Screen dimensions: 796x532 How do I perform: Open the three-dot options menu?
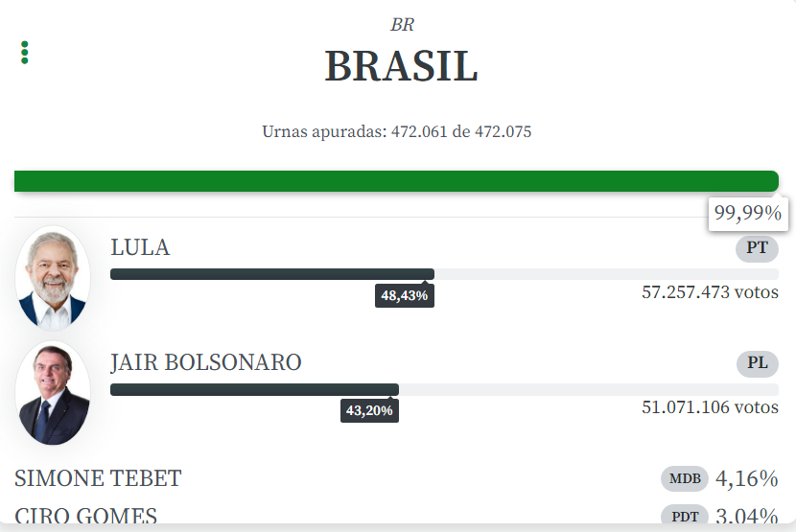click(24, 53)
